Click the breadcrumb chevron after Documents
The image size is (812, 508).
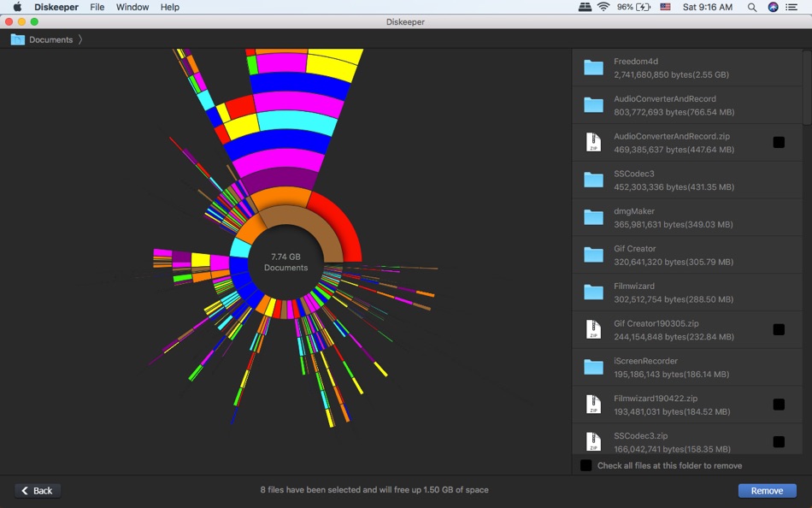pyautogui.click(x=80, y=39)
